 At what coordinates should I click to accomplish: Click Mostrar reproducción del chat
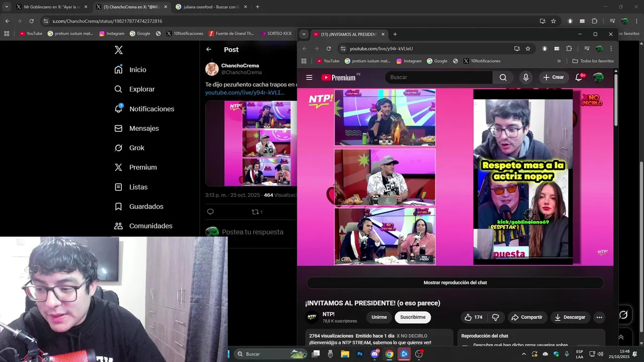coord(455,283)
